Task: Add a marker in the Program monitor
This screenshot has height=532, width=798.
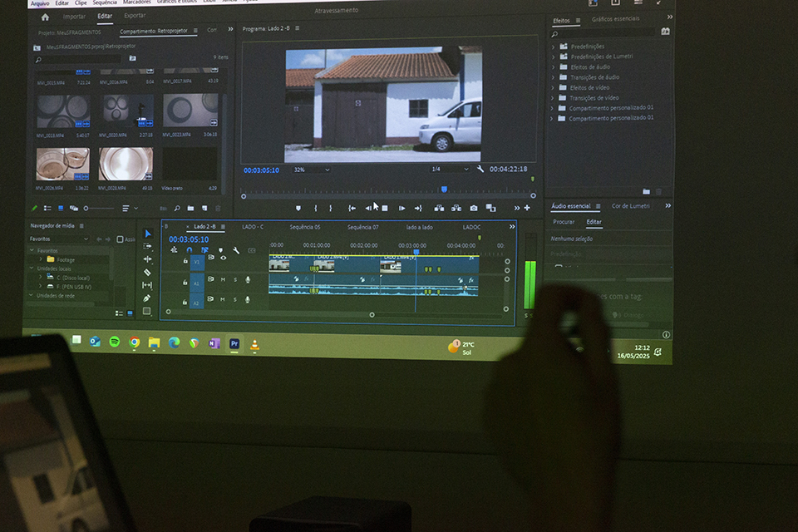Action: pyautogui.click(x=298, y=208)
